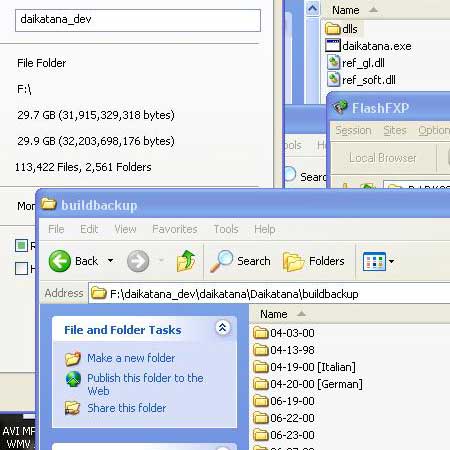Open Help menu in buildbackup window
The width and height of the screenshot is (450, 450).
point(265,229)
